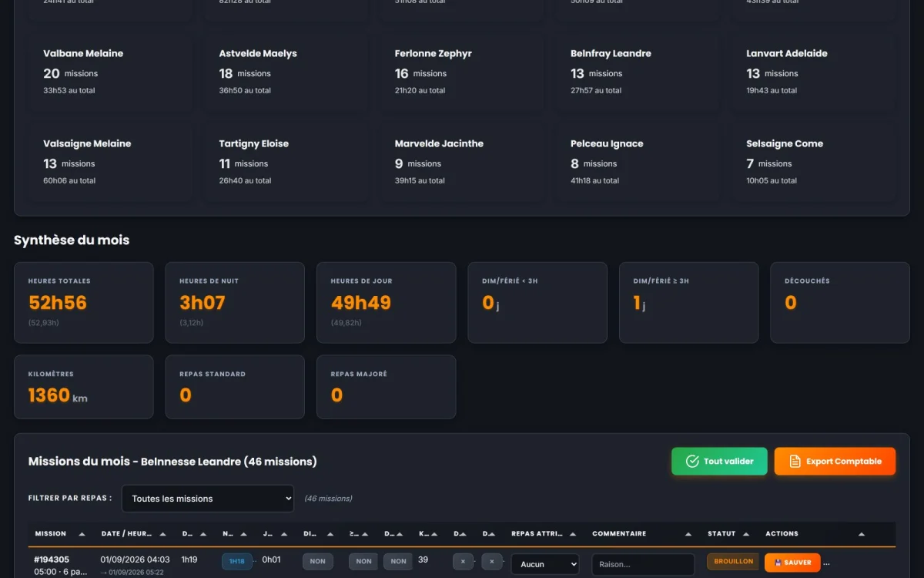This screenshot has width=924, height=578.
Task: Click the checkmark icon on Tout valider
Action: [x=691, y=461]
